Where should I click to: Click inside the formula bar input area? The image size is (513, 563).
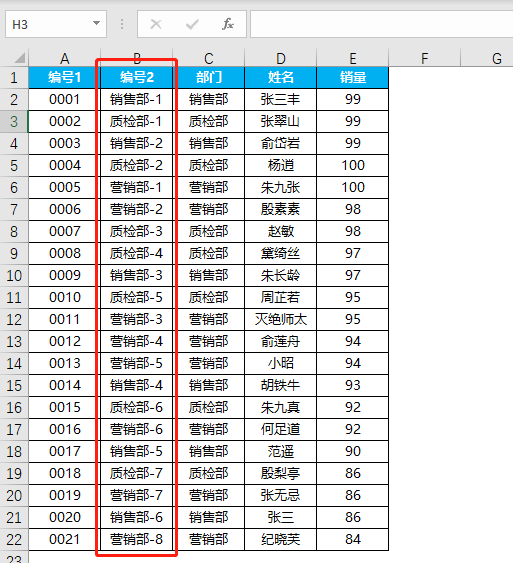click(x=382, y=24)
